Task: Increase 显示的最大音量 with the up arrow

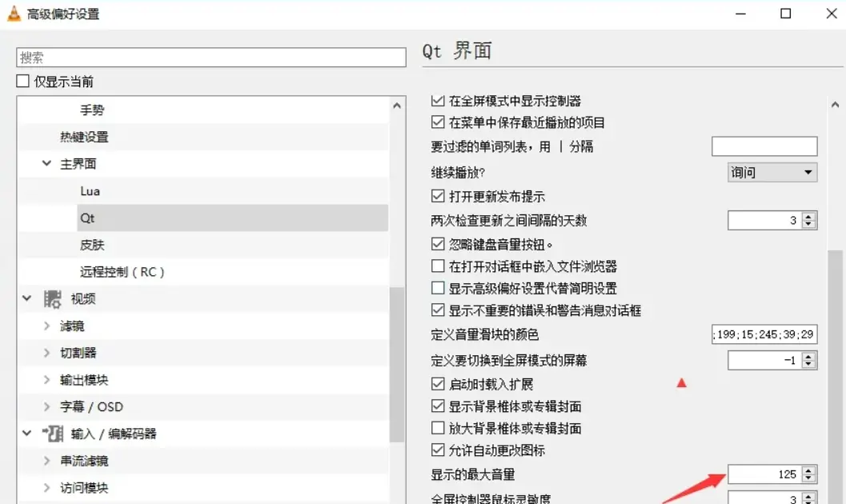Action: [808, 470]
